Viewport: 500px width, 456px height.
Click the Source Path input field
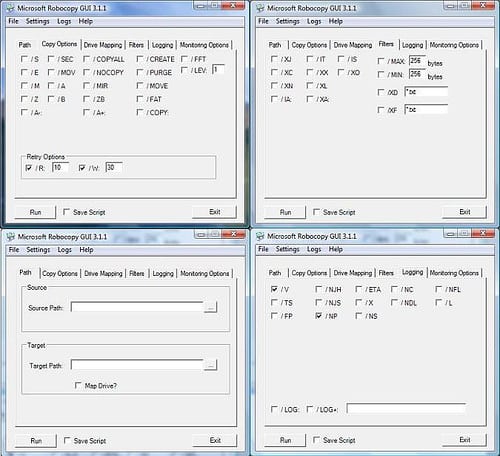click(137, 307)
